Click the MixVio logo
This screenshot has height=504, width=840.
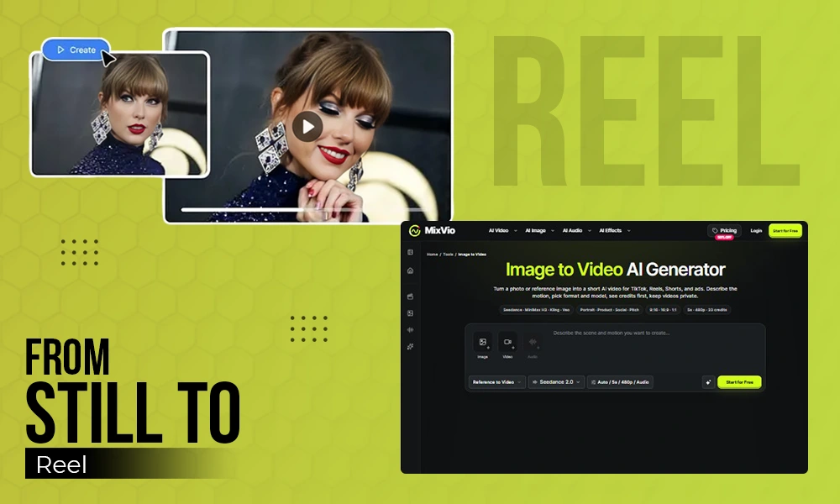(432, 230)
